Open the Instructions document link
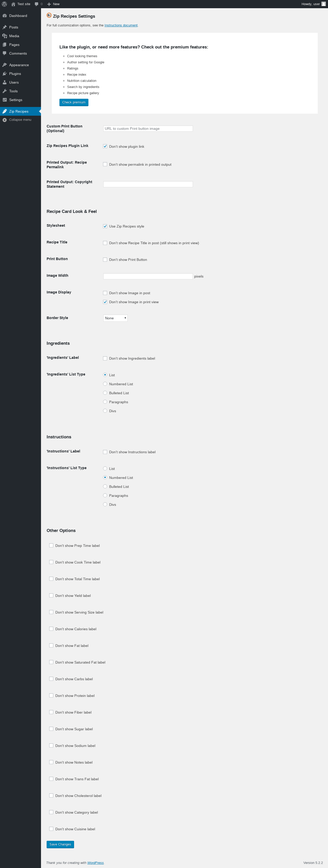The width and height of the screenshot is (328, 868). click(121, 25)
